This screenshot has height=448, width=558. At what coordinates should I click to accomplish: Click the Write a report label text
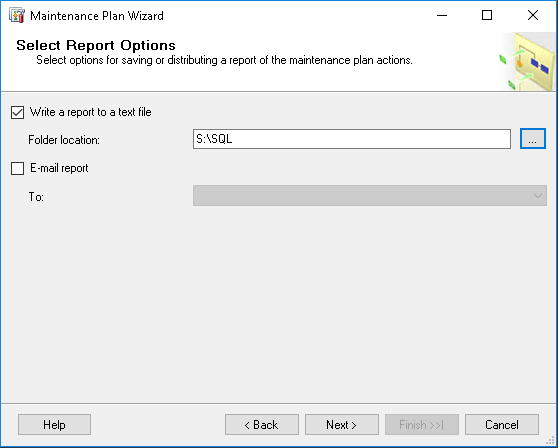[x=91, y=112]
